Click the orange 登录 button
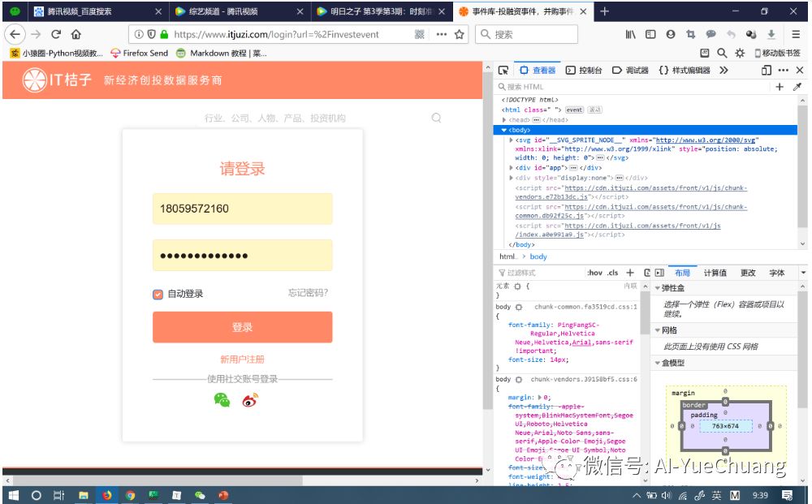This screenshot has height=504, width=812. 242,327
